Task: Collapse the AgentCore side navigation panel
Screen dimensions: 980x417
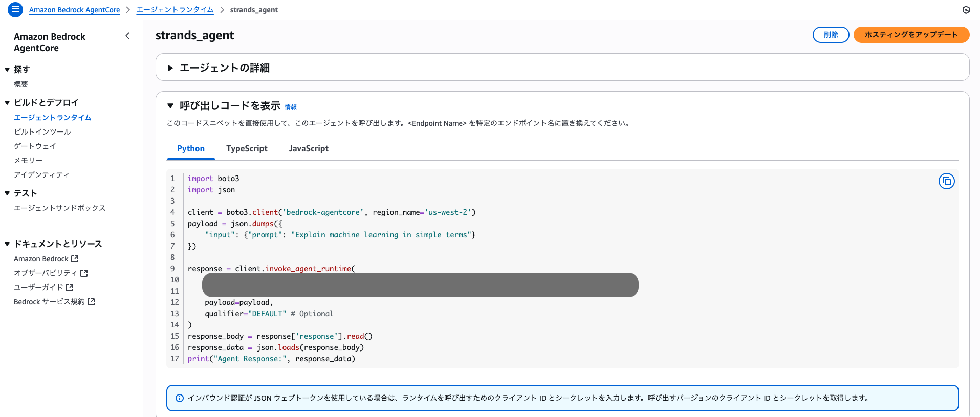Action: (x=127, y=36)
